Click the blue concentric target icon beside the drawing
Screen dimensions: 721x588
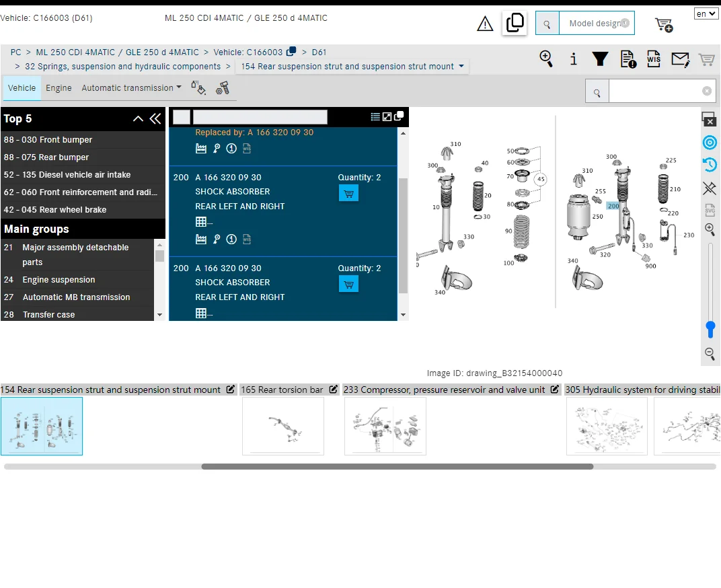tap(710, 143)
